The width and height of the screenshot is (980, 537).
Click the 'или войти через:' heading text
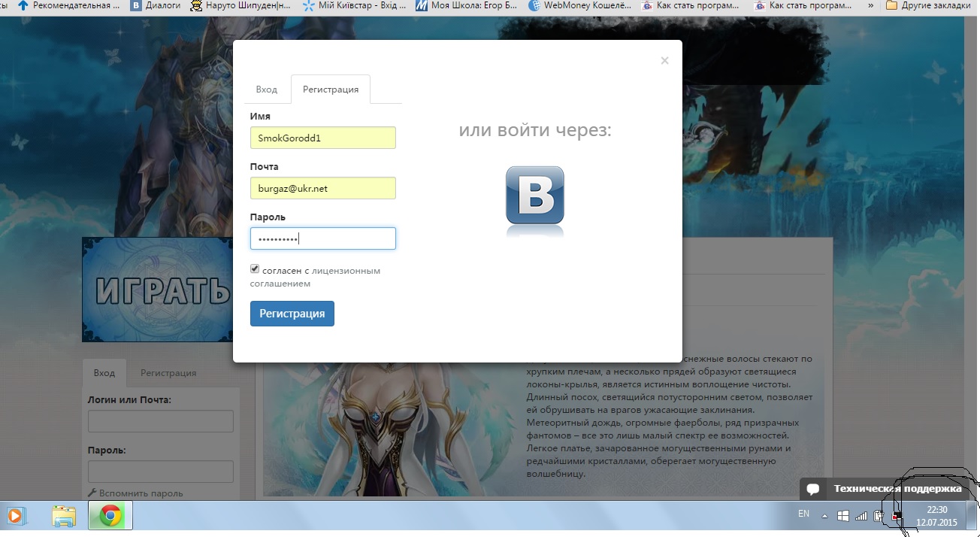[535, 130]
